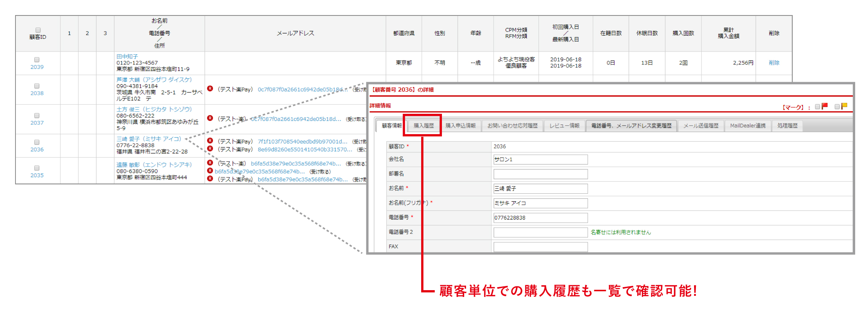This screenshot has height=312, width=868.
Task: Select the checkbox for customer 2037
Action: tap(37, 116)
